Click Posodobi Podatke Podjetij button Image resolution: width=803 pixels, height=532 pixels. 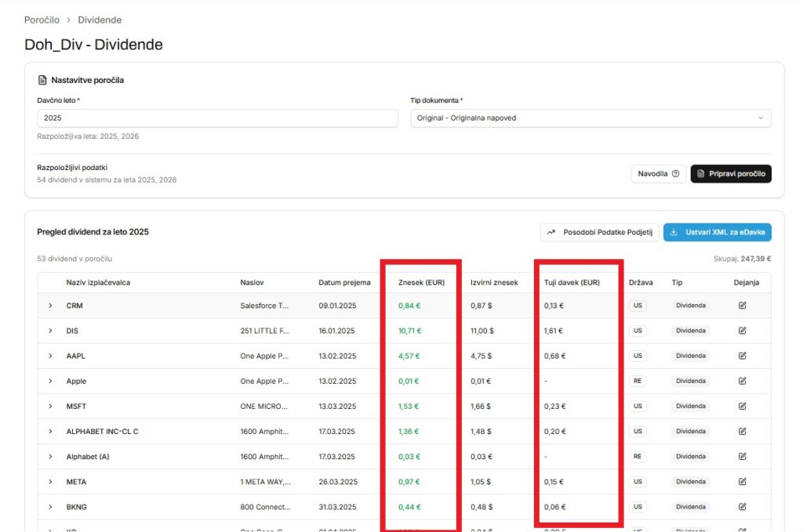pyautogui.click(x=599, y=233)
